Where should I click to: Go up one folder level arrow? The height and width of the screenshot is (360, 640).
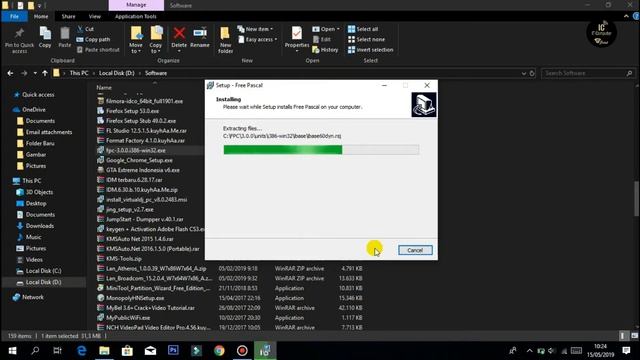tap(44, 73)
